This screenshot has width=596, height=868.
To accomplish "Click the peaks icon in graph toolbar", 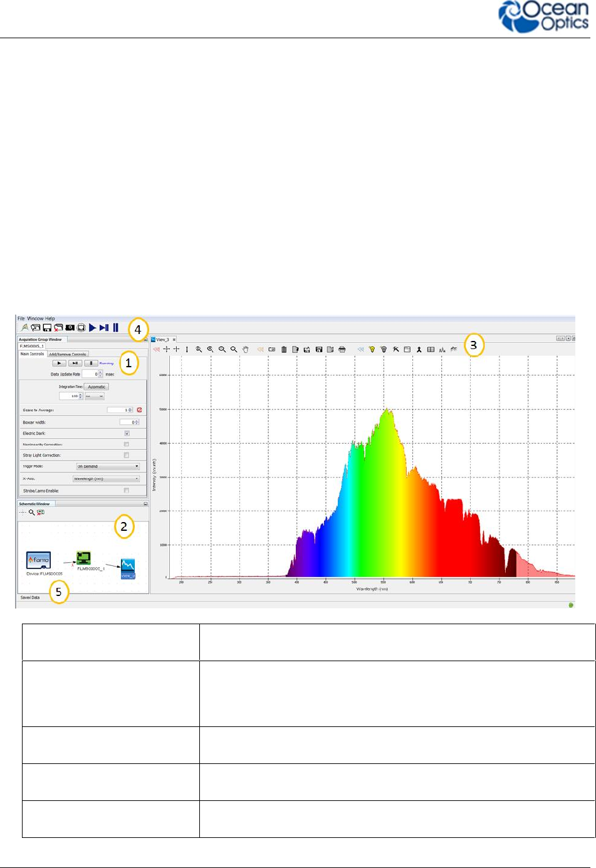I will (x=442, y=349).
